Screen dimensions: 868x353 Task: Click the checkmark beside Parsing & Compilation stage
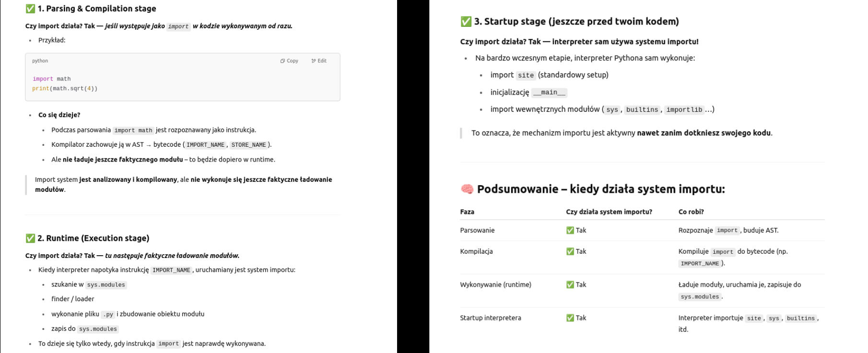[x=30, y=9]
